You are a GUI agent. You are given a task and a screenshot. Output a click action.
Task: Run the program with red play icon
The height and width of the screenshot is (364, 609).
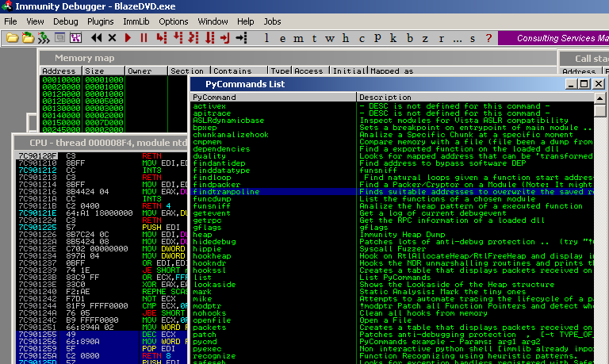[x=128, y=38]
